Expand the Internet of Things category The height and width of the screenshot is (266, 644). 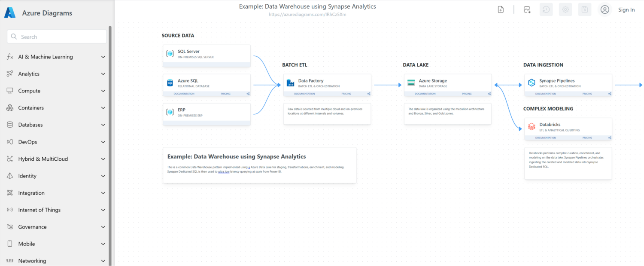pos(56,210)
